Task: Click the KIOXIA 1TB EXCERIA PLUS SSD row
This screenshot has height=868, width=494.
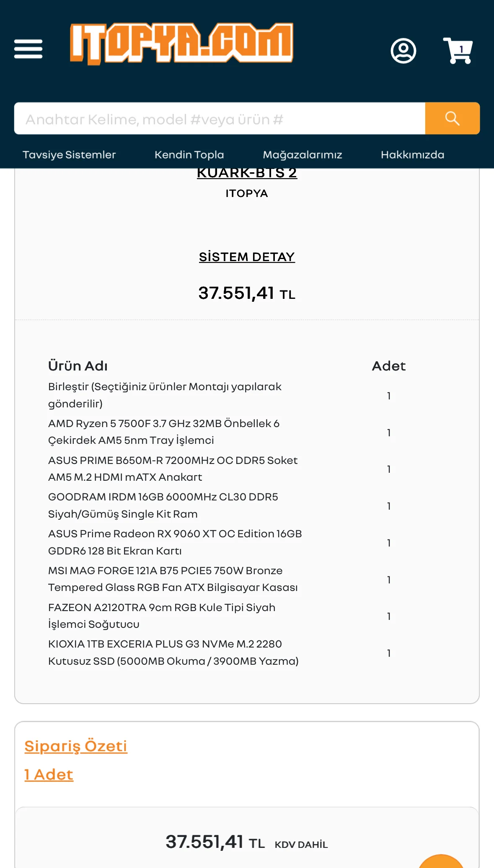Action: click(x=173, y=653)
